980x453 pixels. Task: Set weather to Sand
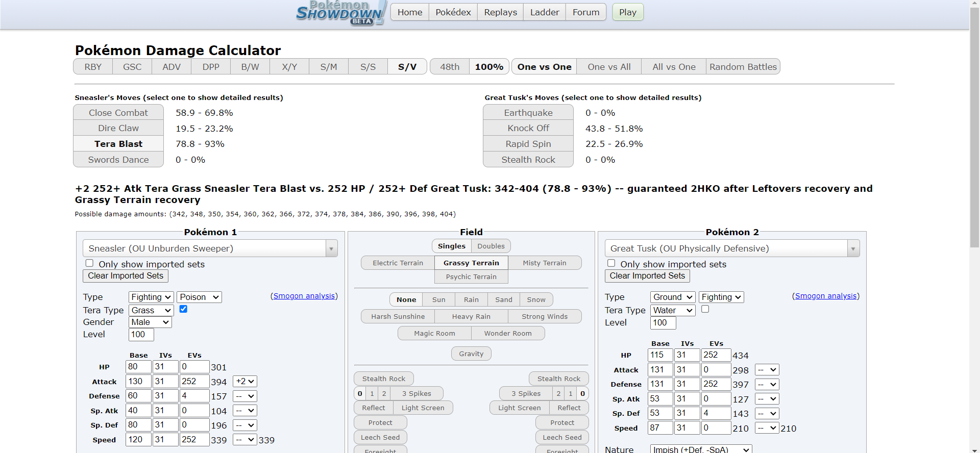click(x=504, y=299)
